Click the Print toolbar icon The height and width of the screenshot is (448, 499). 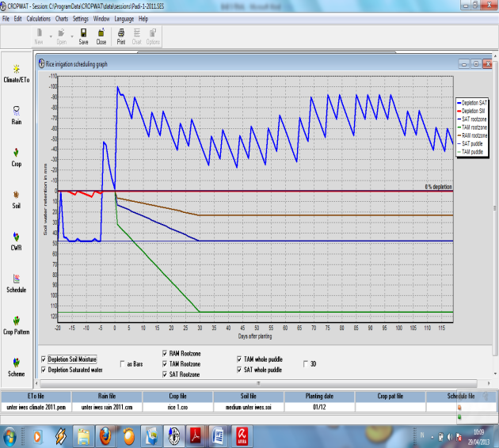click(x=121, y=36)
